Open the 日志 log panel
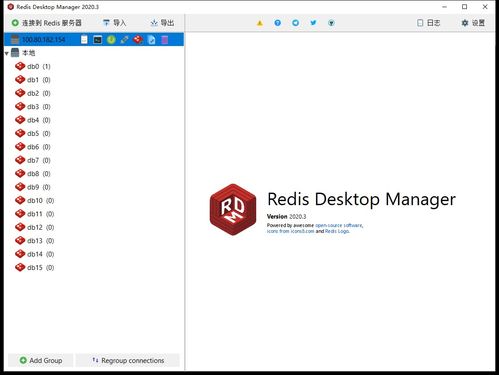The width and height of the screenshot is (499, 375). (429, 23)
